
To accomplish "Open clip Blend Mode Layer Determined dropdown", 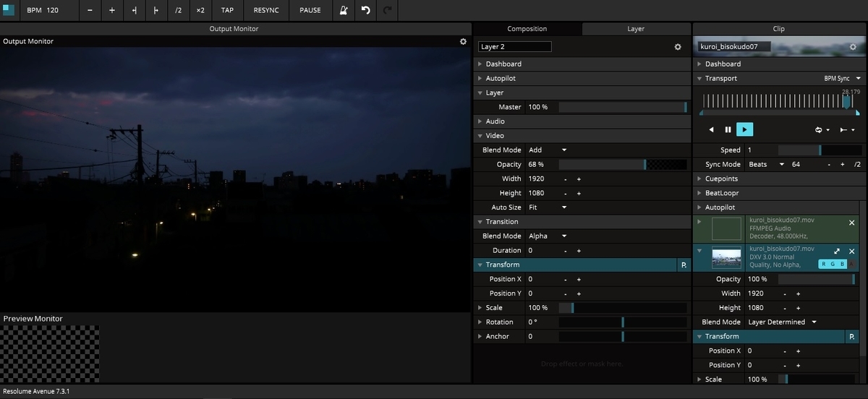I will [782, 322].
